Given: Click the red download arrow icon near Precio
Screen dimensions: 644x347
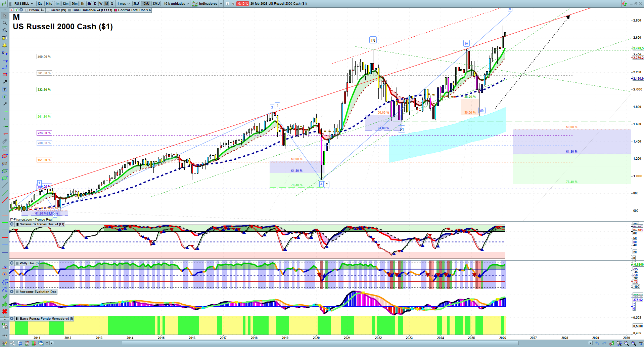Looking at the screenshot, I should click(x=12, y=10).
